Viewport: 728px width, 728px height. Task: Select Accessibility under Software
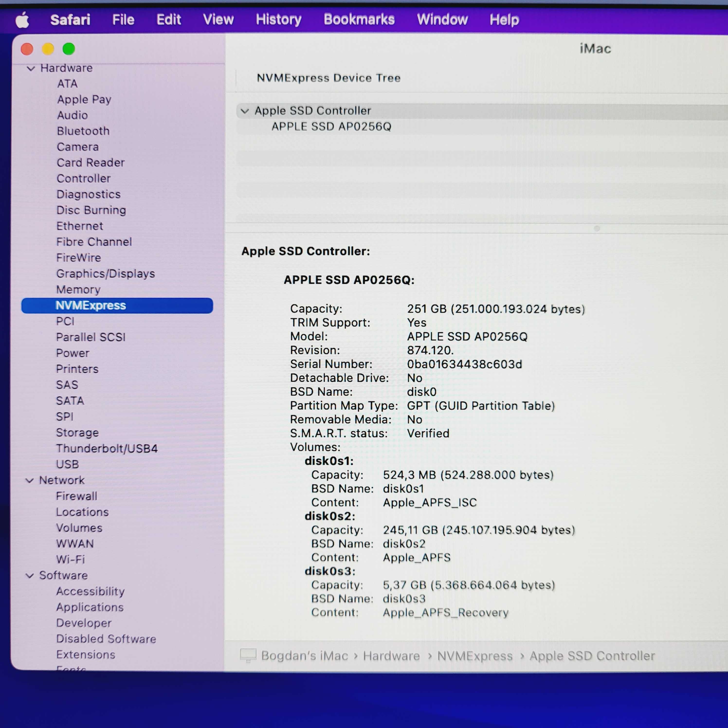(91, 591)
